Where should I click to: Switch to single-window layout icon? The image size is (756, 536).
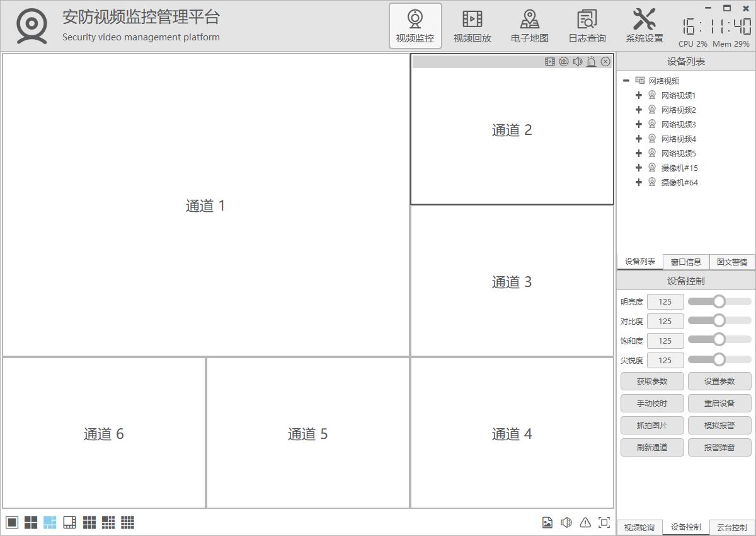point(12,522)
